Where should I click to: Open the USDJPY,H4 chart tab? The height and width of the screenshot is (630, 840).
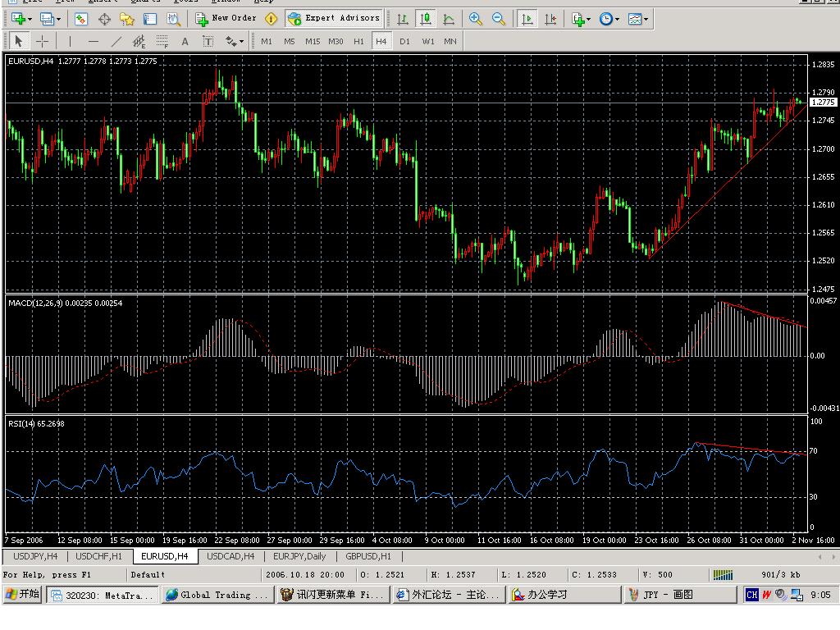[x=35, y=556]
